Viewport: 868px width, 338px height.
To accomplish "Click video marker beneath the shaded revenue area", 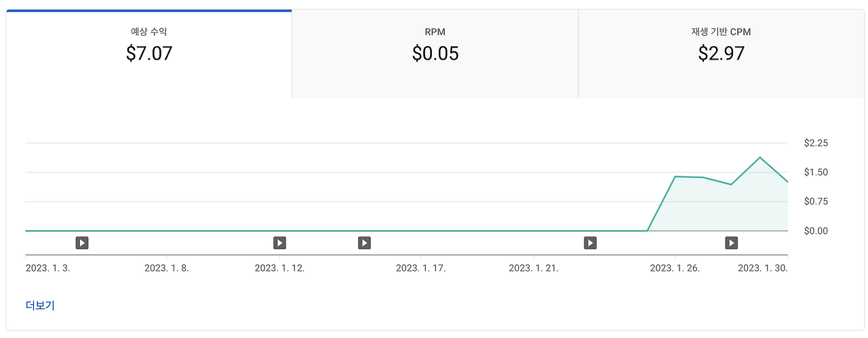I will 731,242.
